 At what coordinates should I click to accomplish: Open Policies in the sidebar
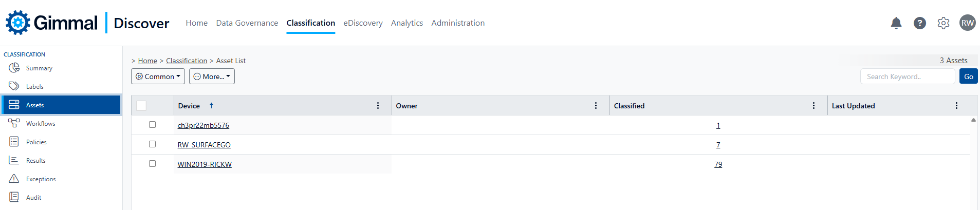(x=36, y=142)
